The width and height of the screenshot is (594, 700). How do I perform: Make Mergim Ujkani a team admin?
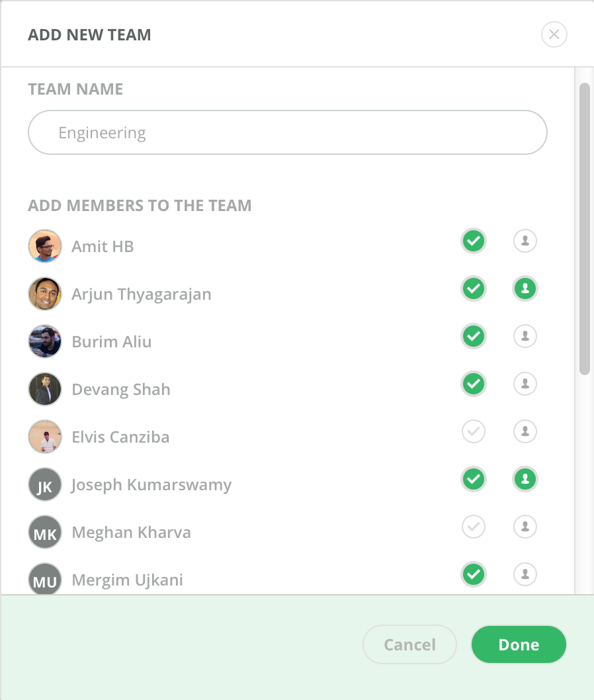coord(525,574)
